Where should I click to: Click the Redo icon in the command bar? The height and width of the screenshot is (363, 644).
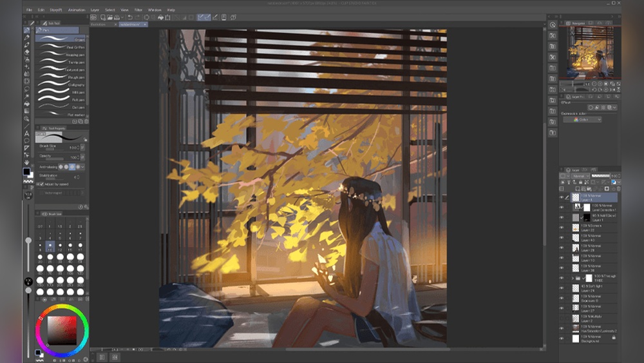(138, 17)
